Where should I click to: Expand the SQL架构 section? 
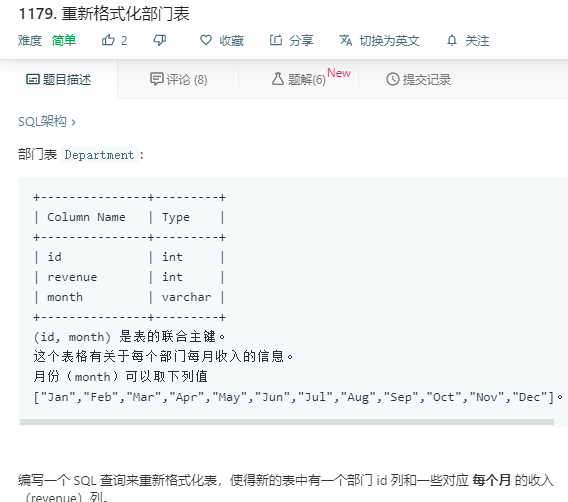(42, 122)
